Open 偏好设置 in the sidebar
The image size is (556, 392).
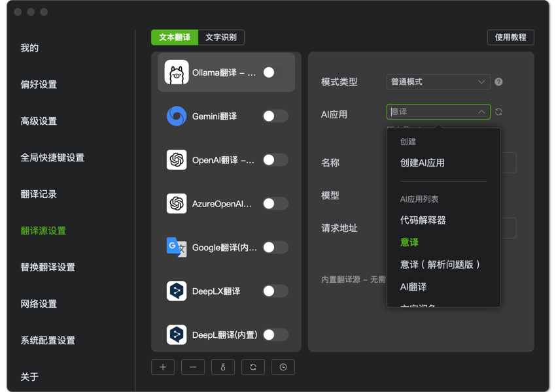click(x=39, y=85)
